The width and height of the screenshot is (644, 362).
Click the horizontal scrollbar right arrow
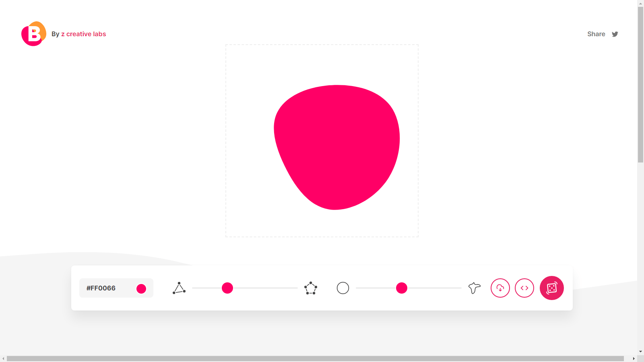[x=634, y=358]
